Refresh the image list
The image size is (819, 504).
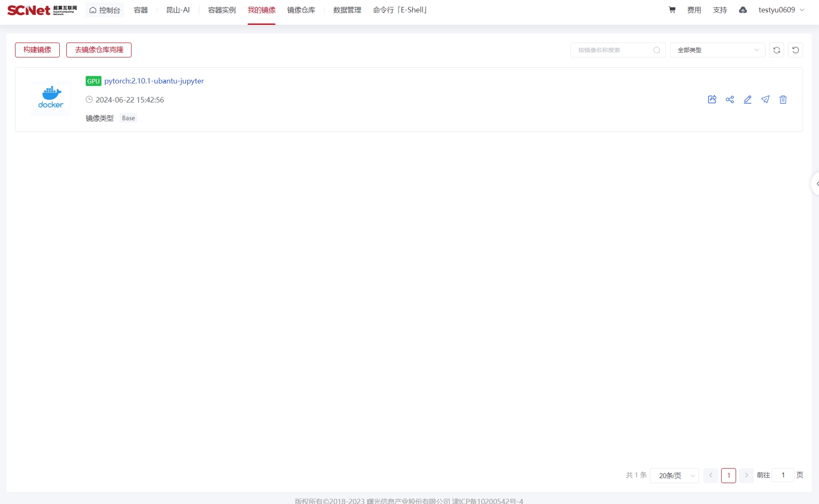pos(777,50)
